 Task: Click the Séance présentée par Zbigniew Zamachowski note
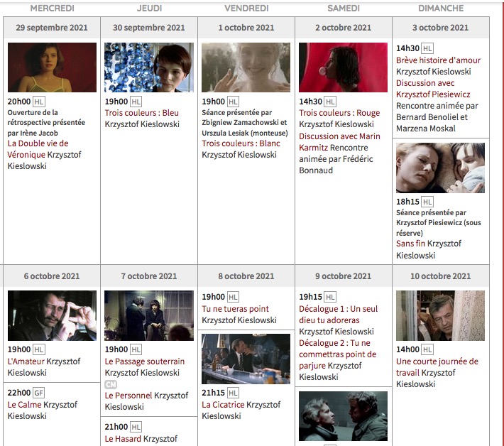coord(245,123)
